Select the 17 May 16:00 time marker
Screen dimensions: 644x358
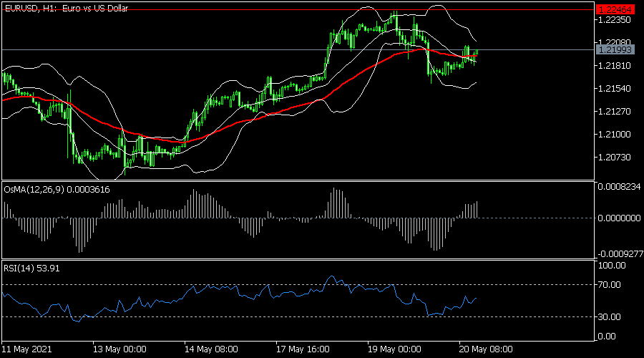303,350
